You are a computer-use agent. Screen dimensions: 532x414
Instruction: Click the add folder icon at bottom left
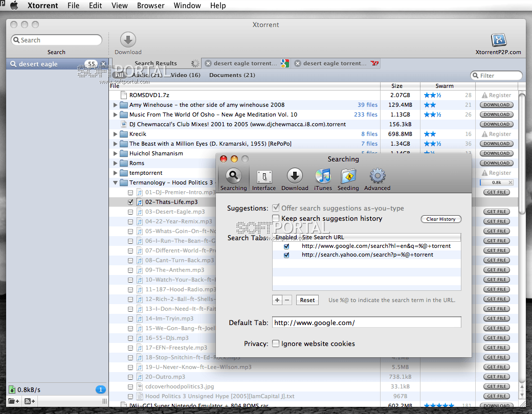pyautogui.click(x=14, y=401)
